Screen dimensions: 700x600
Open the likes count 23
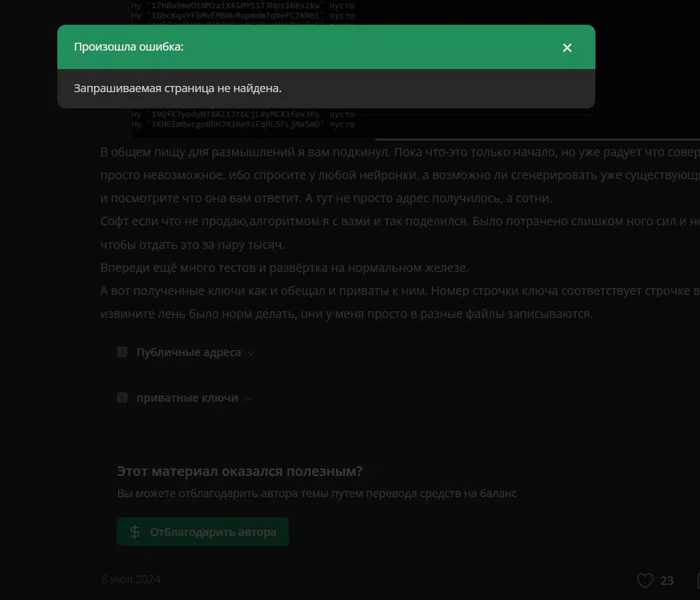pyautogui.click(x=667, y=580)
